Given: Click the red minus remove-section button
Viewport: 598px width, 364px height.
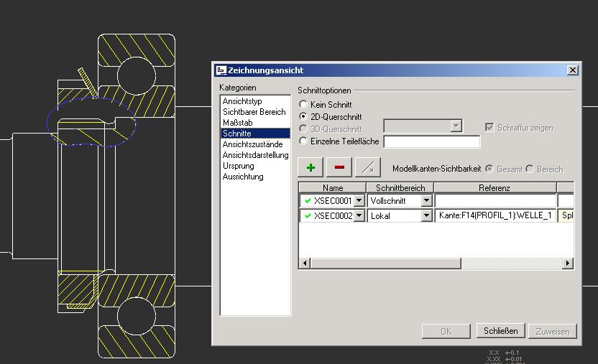Looking at the screenshot, I should [x=339, y=167].
